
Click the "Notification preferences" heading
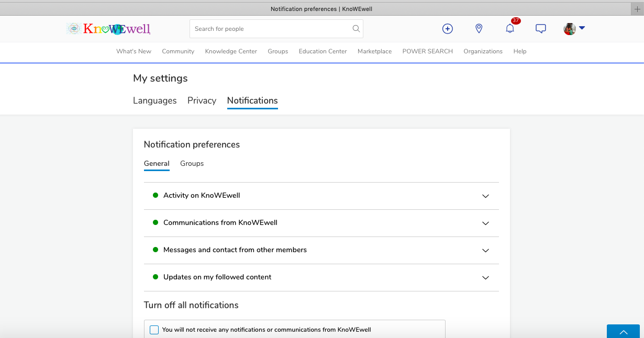pyautogui.click(x=192, y=144)
